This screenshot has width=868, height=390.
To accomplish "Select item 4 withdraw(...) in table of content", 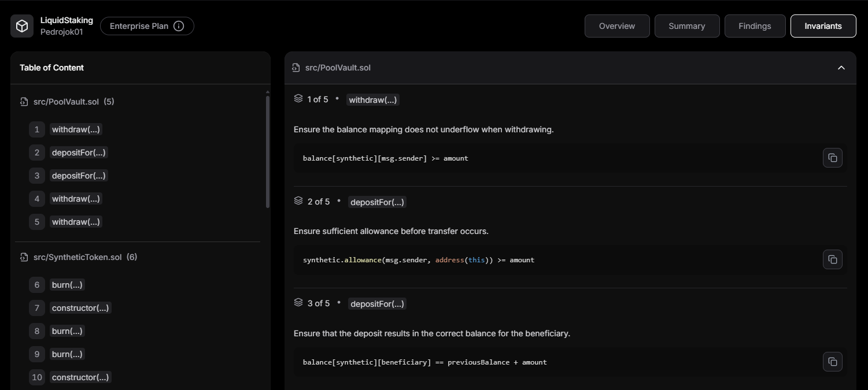I will [x=76, y=199].
